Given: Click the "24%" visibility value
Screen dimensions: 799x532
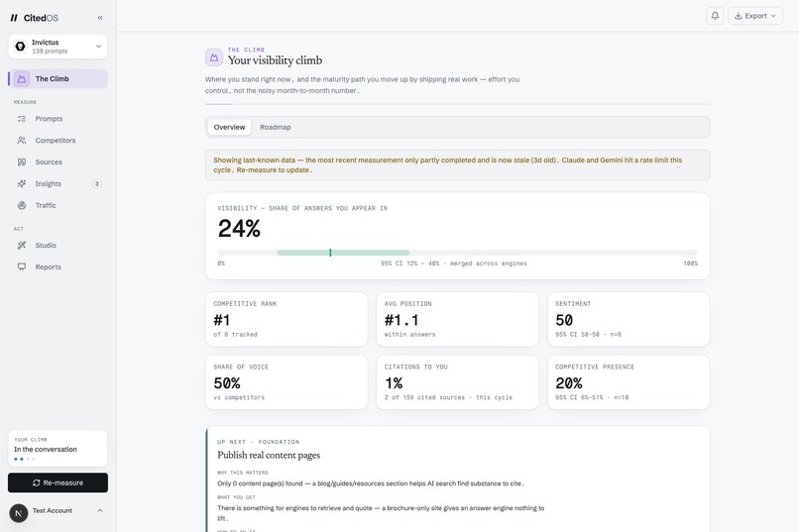Looking at the screenshot, I should [x=239, y=229].
